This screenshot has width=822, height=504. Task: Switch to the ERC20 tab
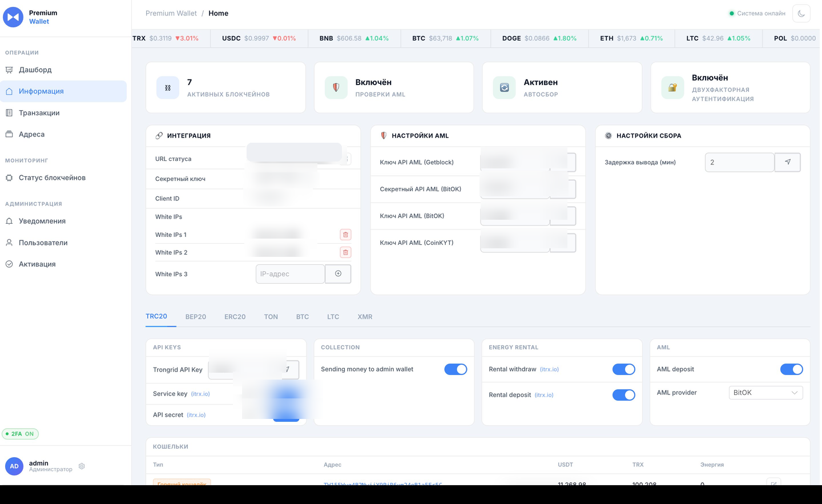235,317
